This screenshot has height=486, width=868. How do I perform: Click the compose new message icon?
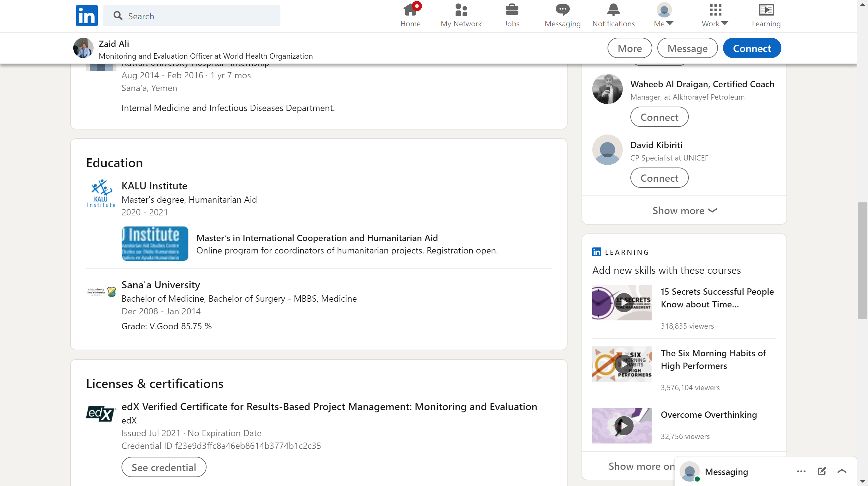pos(821,471)
